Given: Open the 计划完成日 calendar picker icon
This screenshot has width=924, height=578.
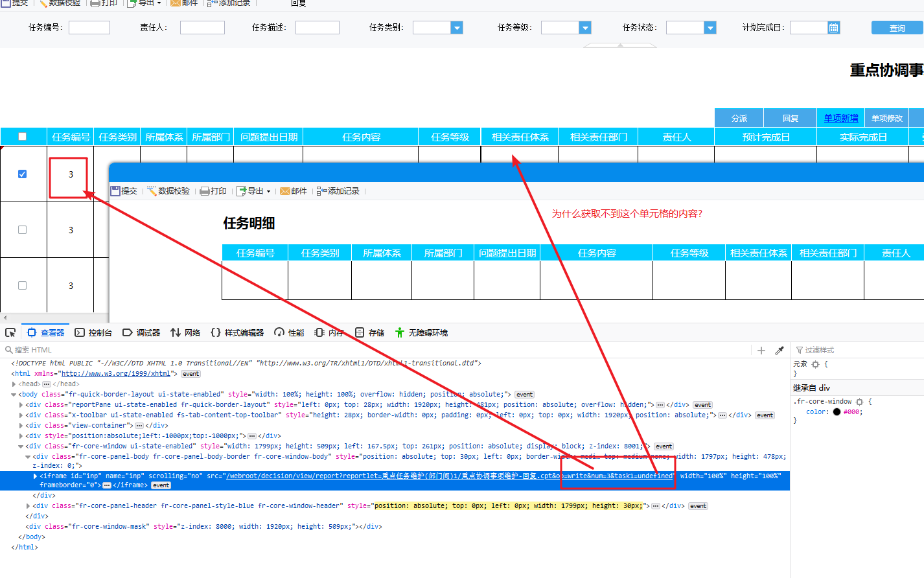Looking at the screenshot, I should coord(834,27).
